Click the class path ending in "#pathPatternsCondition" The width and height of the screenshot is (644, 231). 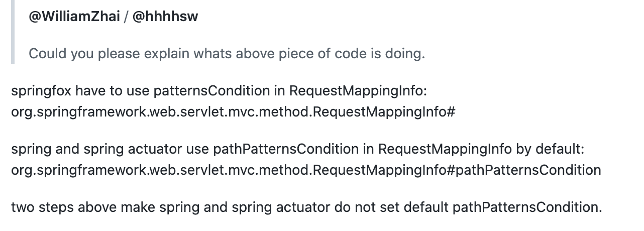click(x=306, y=170)
